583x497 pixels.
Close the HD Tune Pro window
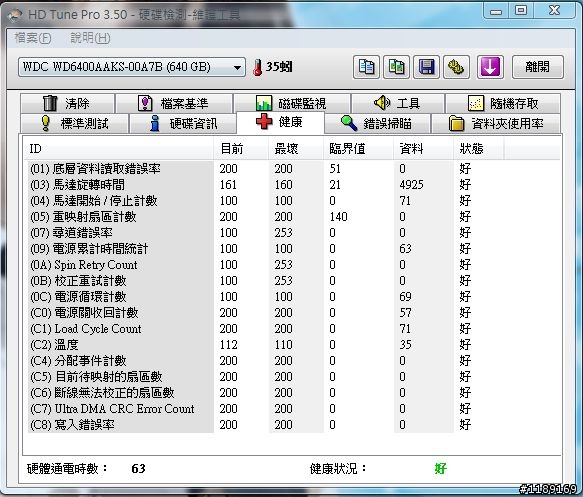pos(554,11)
